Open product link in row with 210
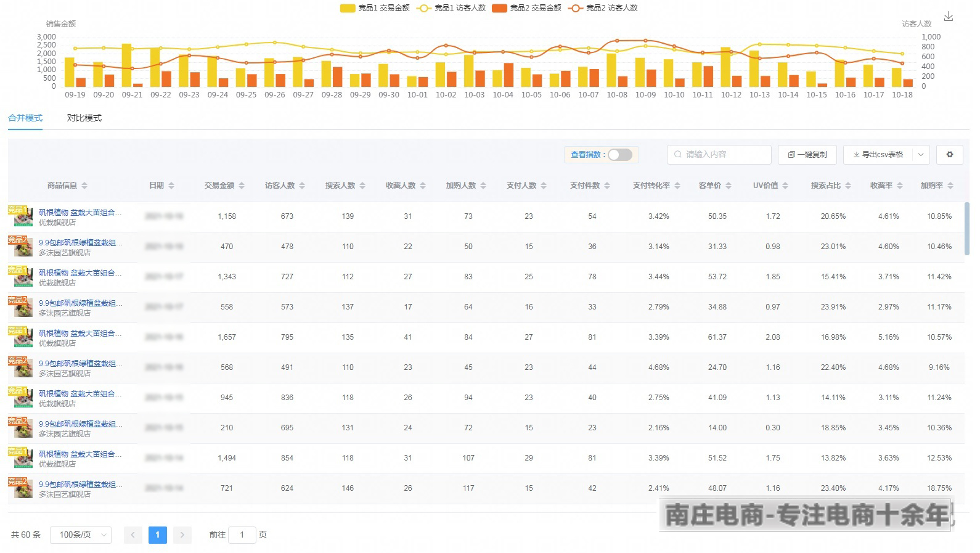 coord(80,424)
